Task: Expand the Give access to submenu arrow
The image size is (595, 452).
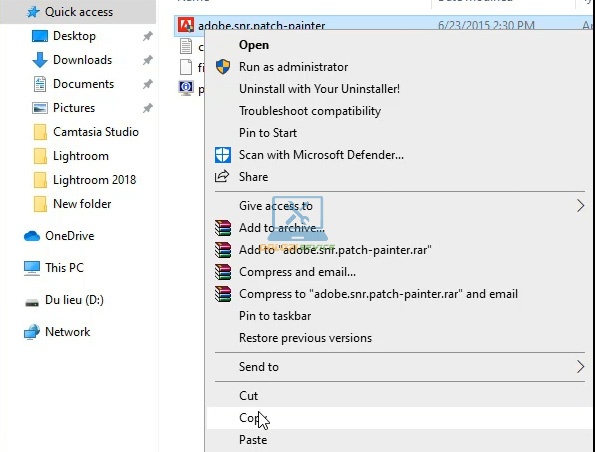Action: pyautogui.click(x=580, y=206)
